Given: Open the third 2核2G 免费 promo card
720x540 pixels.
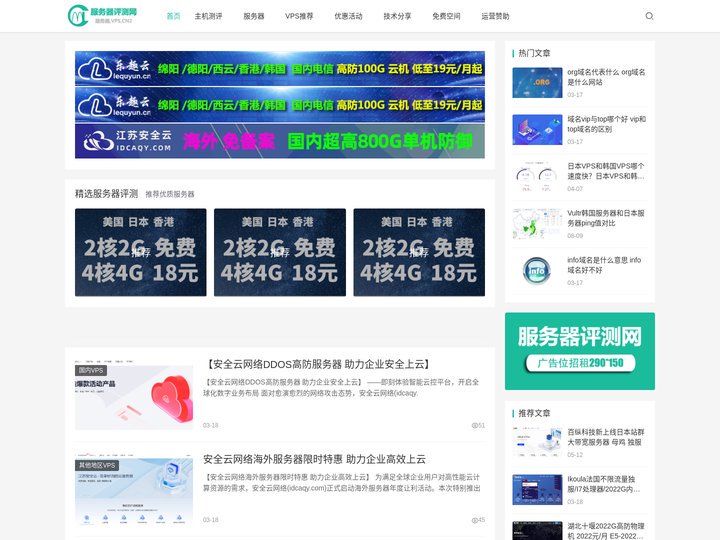Looking at the screenshot, I should (x=419, y=252).
